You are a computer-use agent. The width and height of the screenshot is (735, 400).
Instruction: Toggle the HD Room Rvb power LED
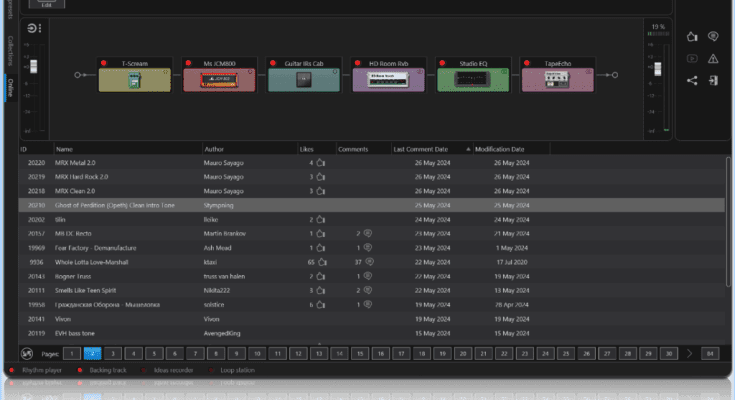click(x=356, y=63)
